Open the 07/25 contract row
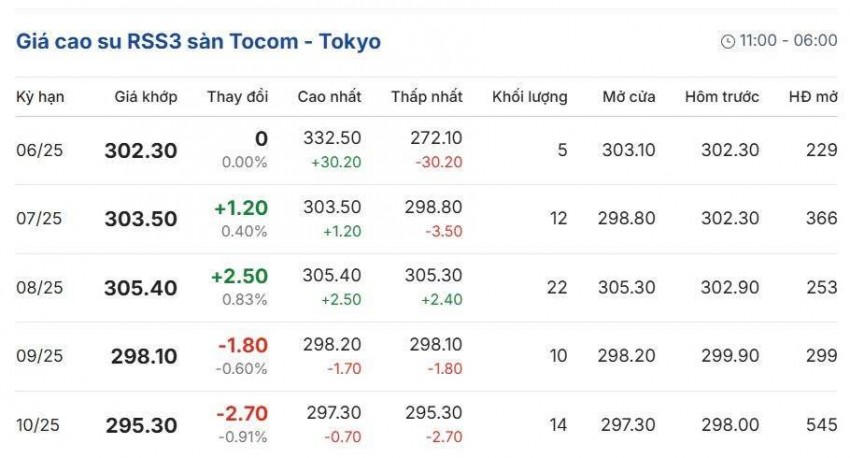The width and height of the screenshot is (850, 458). pyautogui.click(x=40, y=219)
